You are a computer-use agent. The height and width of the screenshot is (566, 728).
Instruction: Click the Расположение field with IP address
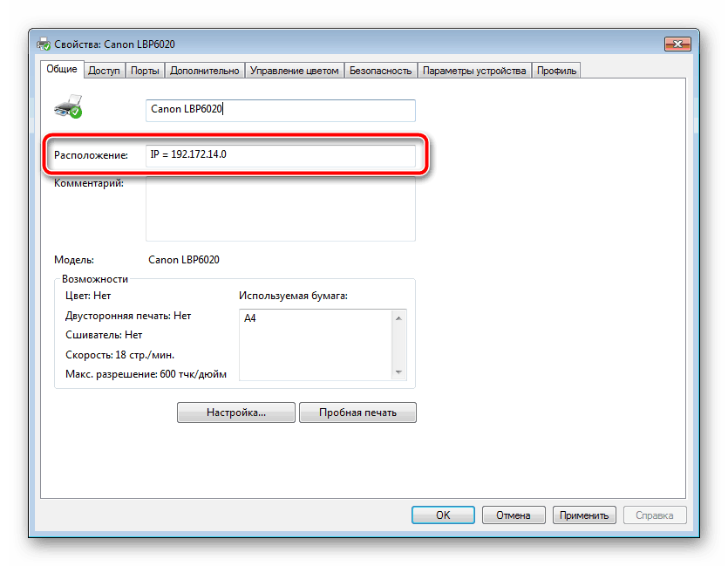(280, 155)
